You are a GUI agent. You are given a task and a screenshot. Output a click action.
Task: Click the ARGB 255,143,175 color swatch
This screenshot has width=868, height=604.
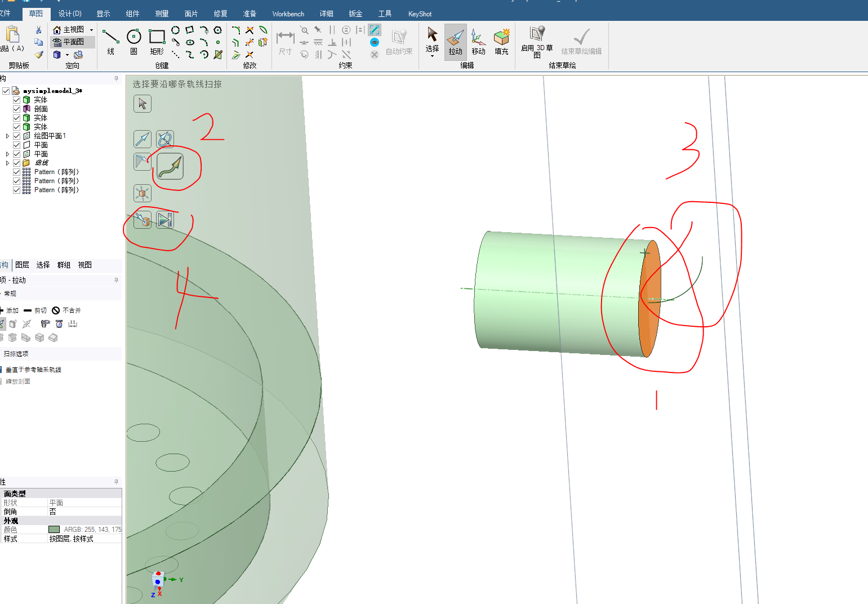click(54, 529)
